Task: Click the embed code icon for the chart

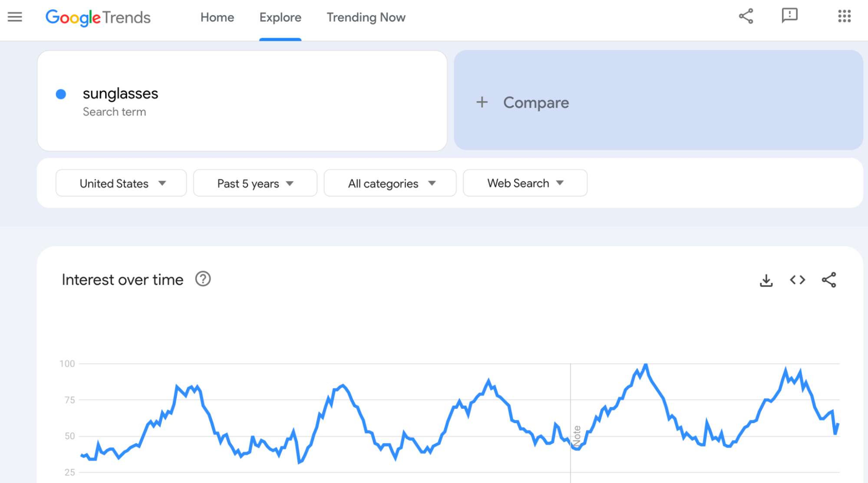Action: pos(797,280)
